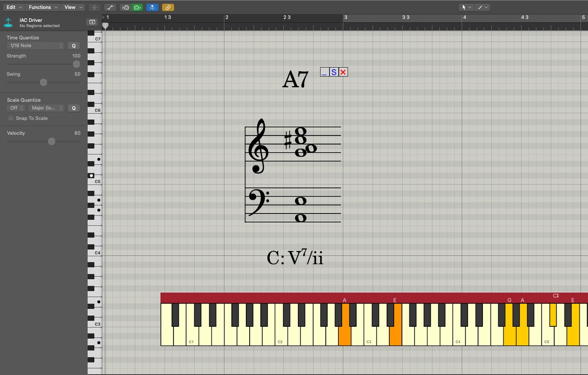Click the blue S button on overlay
Screen dimensions: 588x375
click(x=334, y=72)
